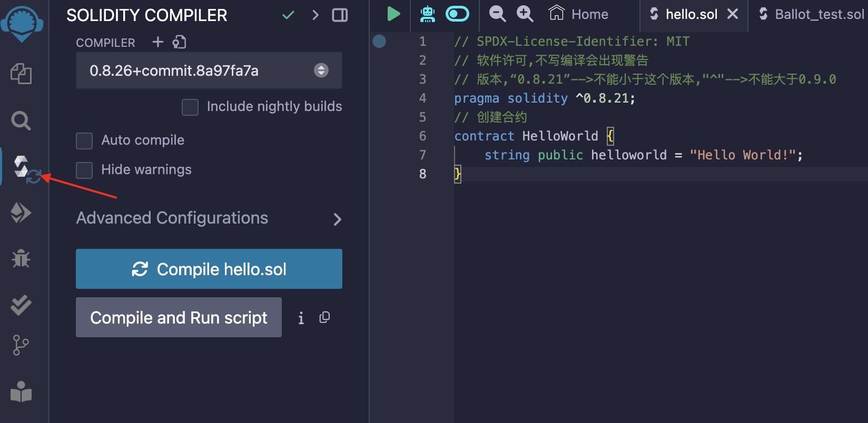Zoom out the editor font
This screenshot has height=423, width=868.
click(497, 14)
